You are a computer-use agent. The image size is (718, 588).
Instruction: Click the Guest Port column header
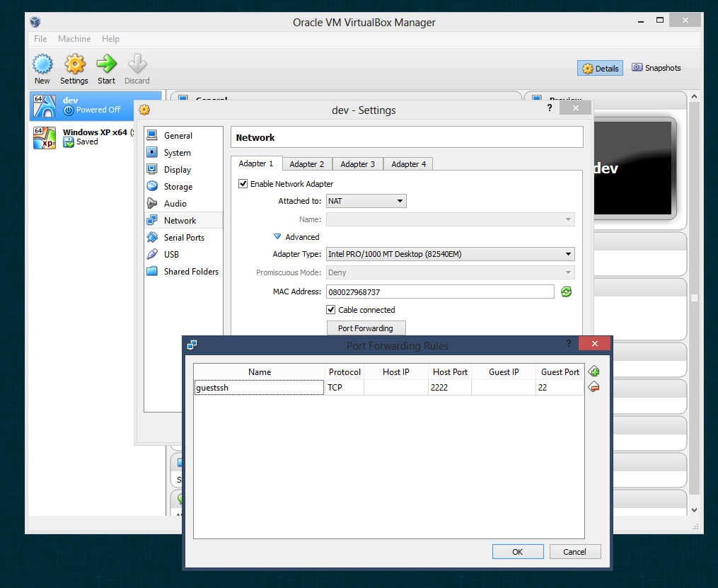pos(560,372)
